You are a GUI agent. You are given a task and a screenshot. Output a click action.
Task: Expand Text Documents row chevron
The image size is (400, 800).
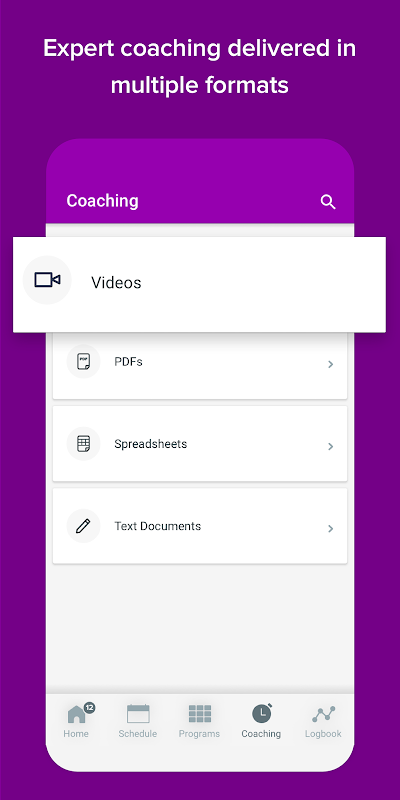point(331,528)
